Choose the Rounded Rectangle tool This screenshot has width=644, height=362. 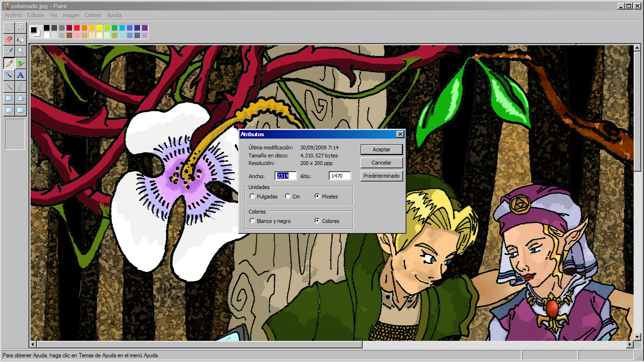click(x=21, y=110)
